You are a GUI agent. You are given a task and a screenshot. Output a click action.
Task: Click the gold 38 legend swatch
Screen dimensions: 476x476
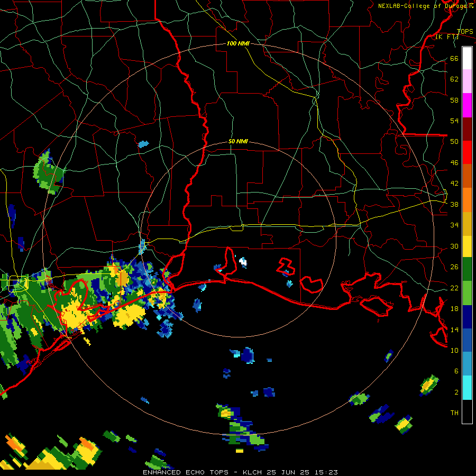point(467,223)
